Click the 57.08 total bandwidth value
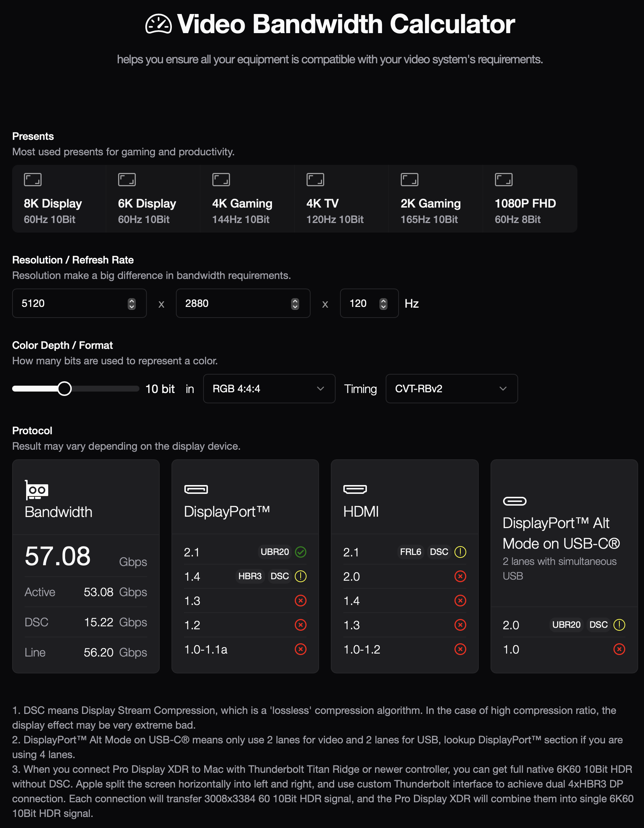 [x=58, y=556]
